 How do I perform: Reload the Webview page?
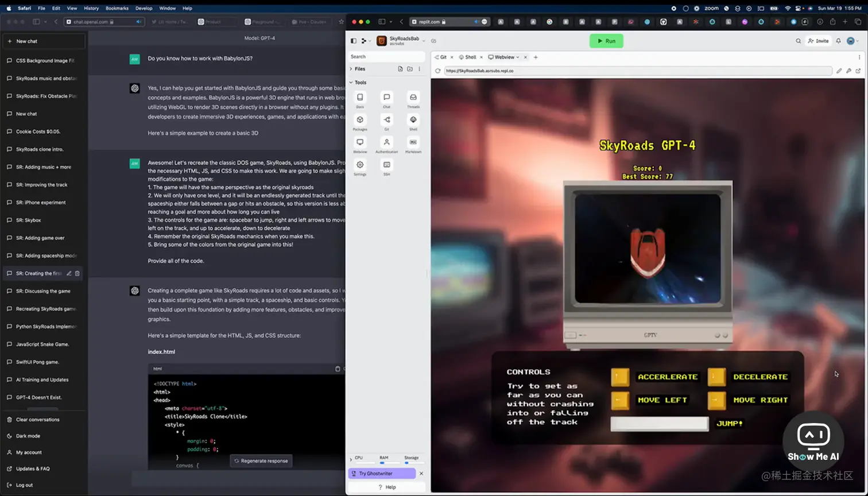[x=438, y=71]
